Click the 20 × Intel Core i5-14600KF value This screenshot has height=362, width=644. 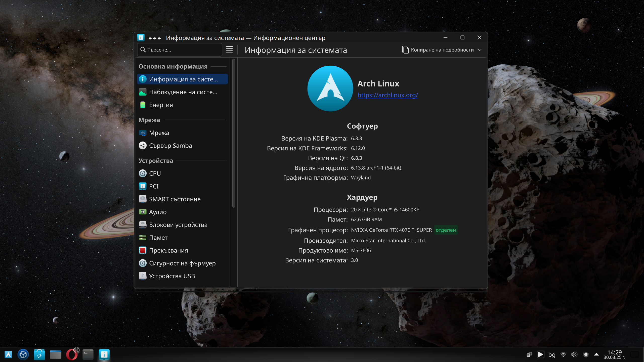[x=385, y=210]
